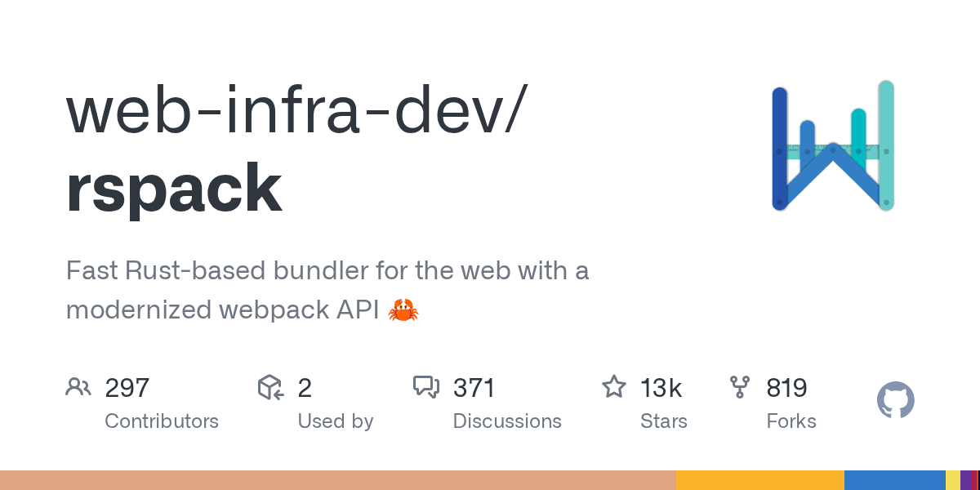980x490 pixels.
Task: Click the "Discussions" label
Action: [x=507, y=421]
